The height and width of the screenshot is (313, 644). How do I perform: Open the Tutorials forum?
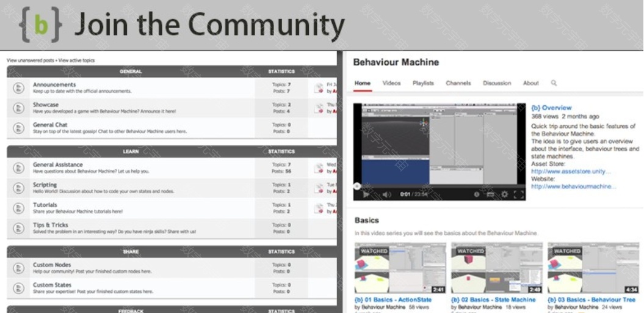45,204
